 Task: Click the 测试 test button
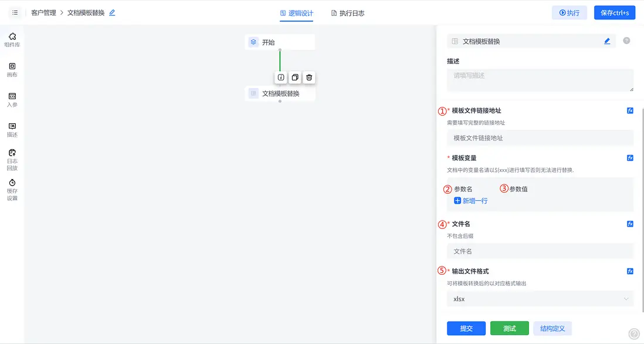pyautogui.click(x=509, y=328)
